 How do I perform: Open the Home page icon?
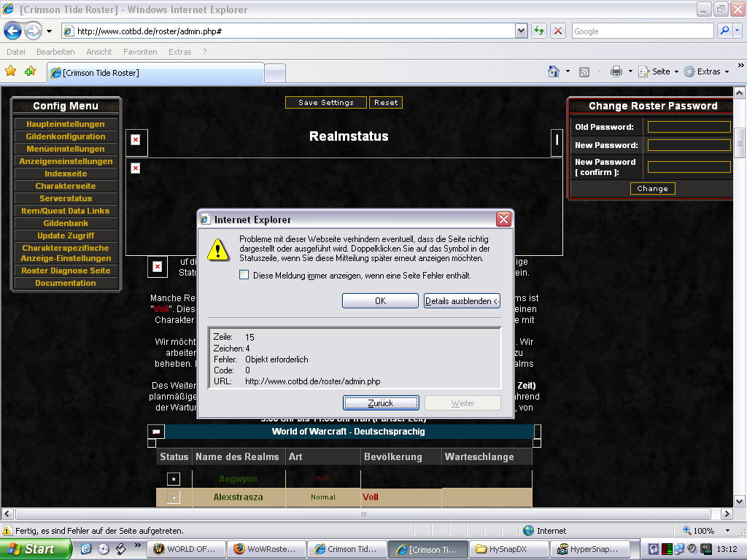point(554,71)
